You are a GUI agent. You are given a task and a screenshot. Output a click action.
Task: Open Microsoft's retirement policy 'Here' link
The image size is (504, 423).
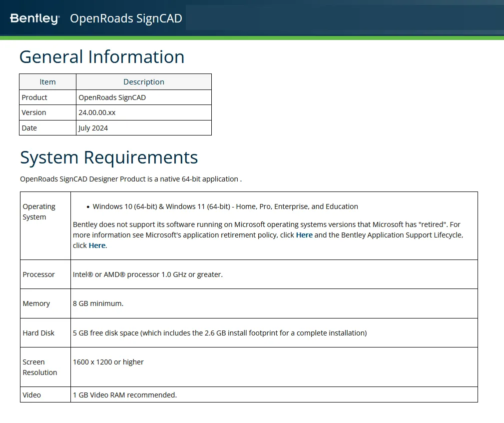click(x=304, y=235)
